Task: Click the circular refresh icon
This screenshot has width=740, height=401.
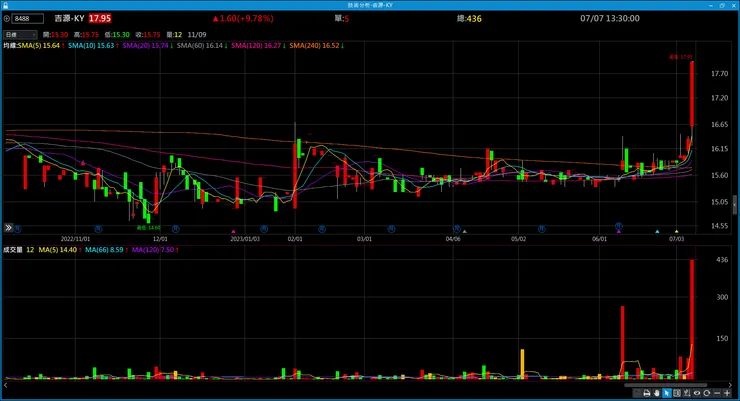Action: click(706, 393)
